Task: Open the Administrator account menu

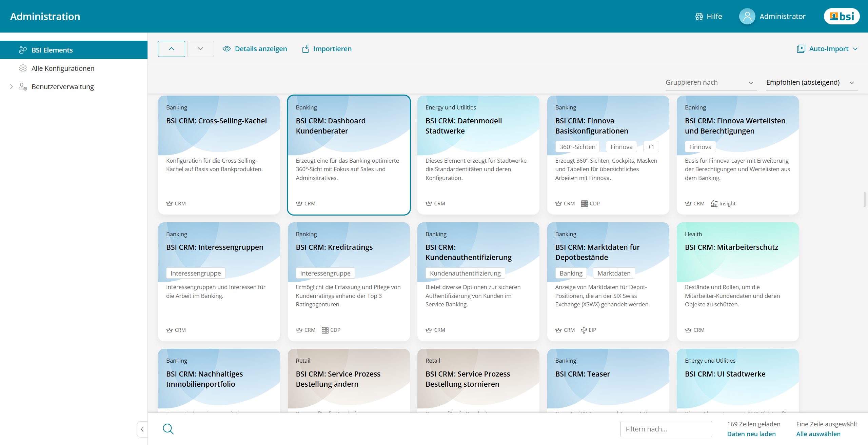Action: tap(772, 16)
